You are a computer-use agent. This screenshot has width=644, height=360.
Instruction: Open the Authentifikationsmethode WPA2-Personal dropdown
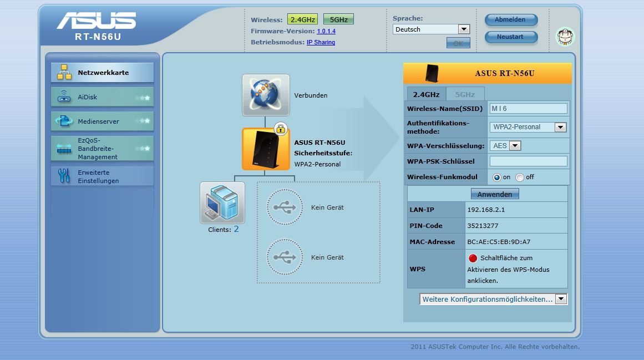[528, 127]
